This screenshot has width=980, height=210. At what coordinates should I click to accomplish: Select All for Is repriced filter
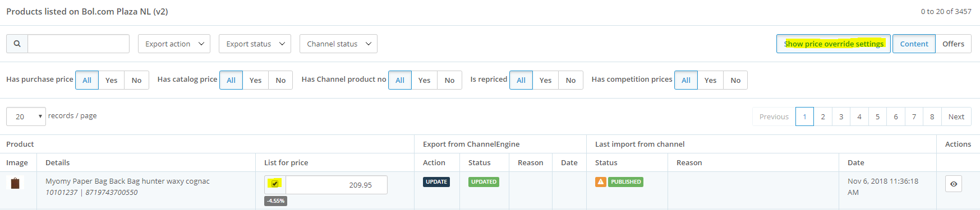click(521, 80)
